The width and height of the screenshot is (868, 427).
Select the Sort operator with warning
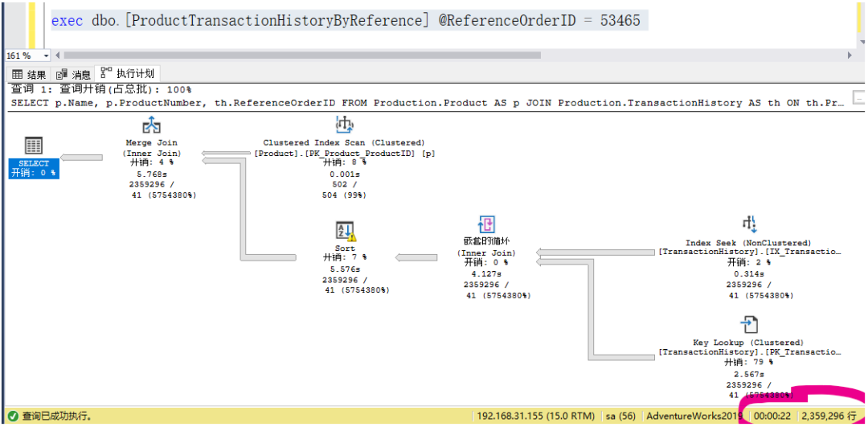346,232
